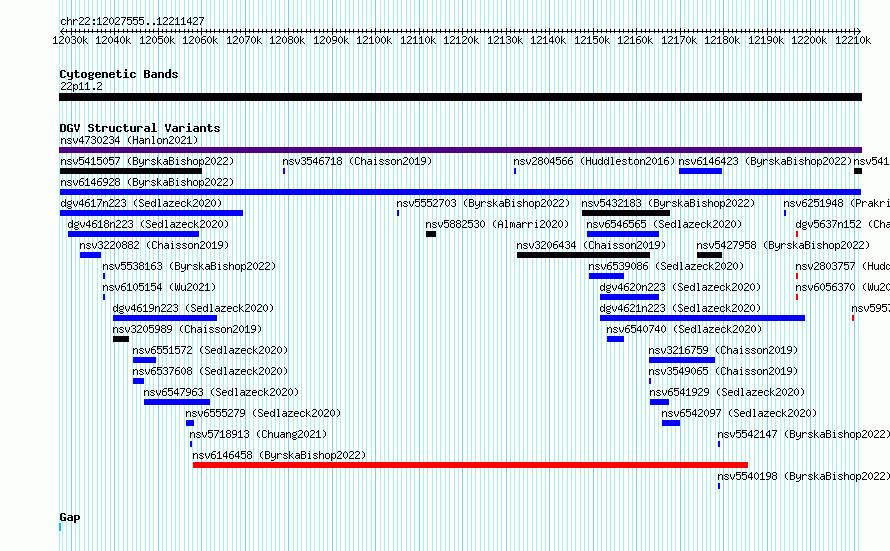Click the blue nsv6546565 variant bar
Viewport: 890px width, 551px height.
click(623, 234)
